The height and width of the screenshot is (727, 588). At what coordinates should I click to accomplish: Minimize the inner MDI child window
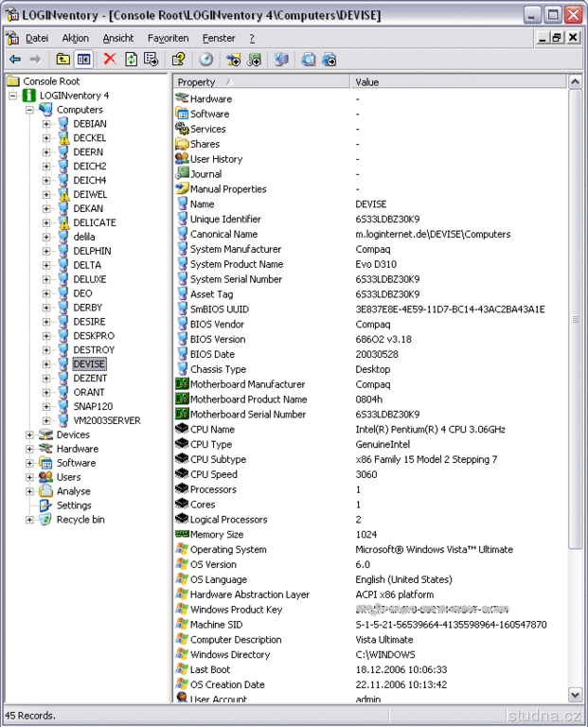tap(543, 38)
